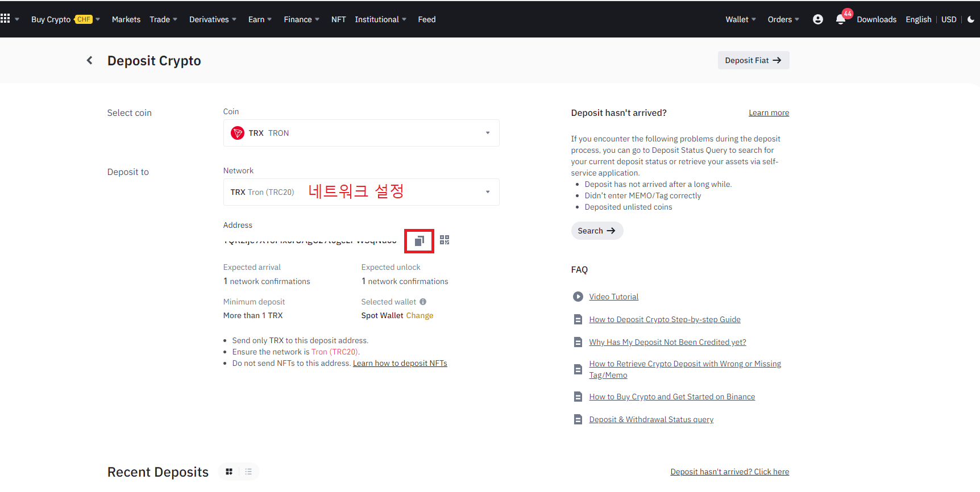Click the user profile account icon
The height and width of the screenshot is (492, 980).
pyautogui.click(x=818, y=19)
